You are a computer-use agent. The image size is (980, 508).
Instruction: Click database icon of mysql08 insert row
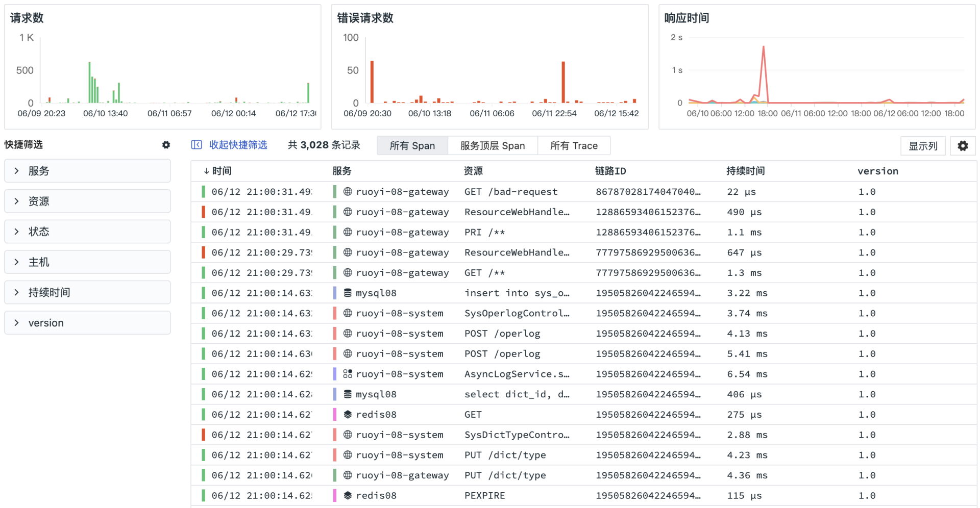click(x=348, y=293)
